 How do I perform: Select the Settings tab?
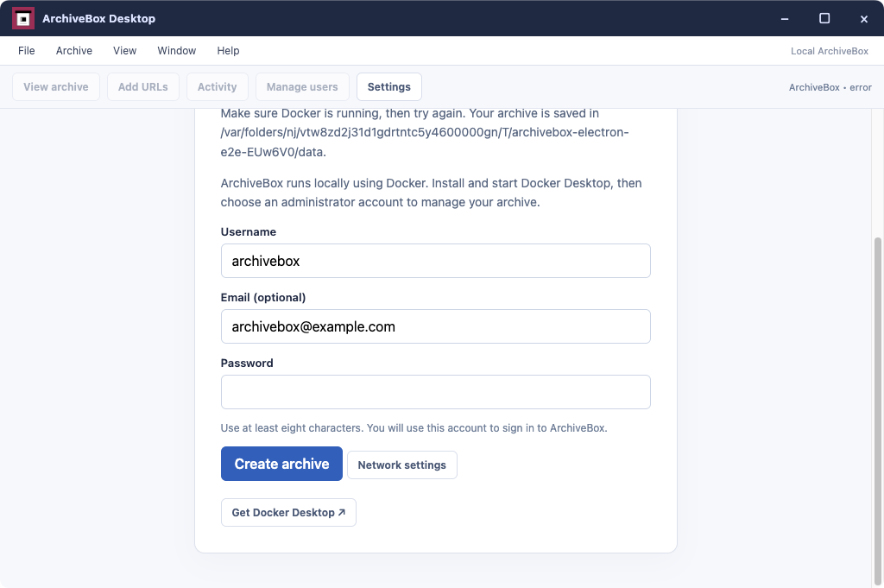[389, 87]
